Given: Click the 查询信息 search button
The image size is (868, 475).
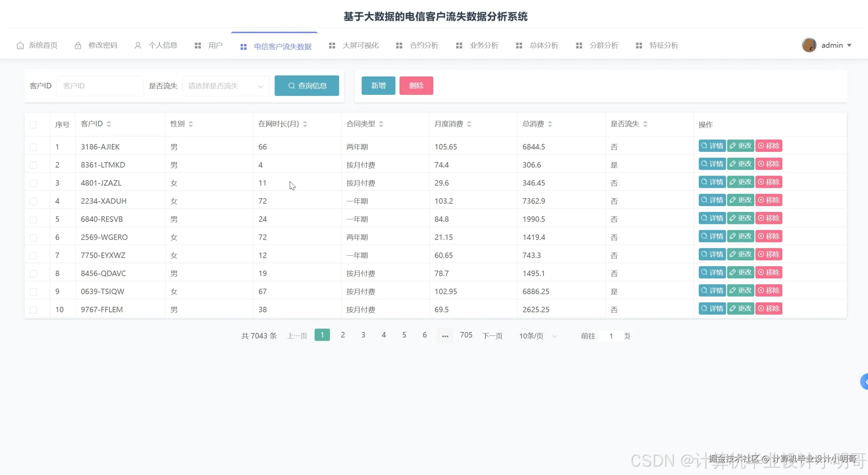Looking at the screenshot, I should click(x=307, y=85).
